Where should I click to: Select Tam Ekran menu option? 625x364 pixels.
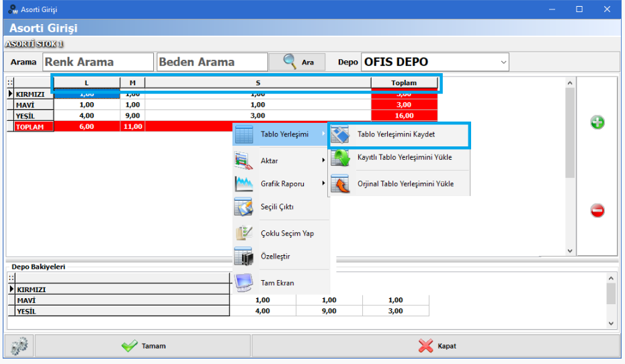click(x=281, y=283)
